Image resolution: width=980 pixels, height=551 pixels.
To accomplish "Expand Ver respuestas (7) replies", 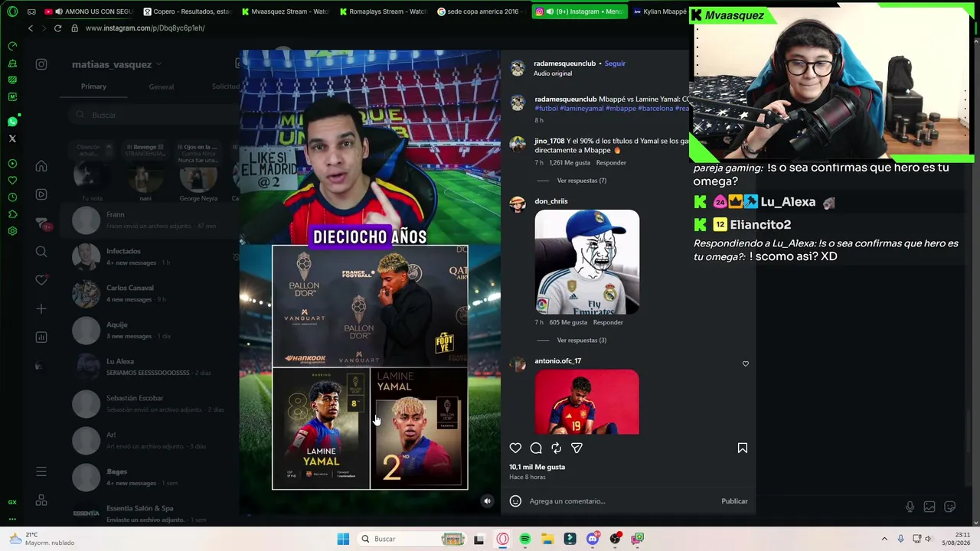I will (x=582, y=181).
